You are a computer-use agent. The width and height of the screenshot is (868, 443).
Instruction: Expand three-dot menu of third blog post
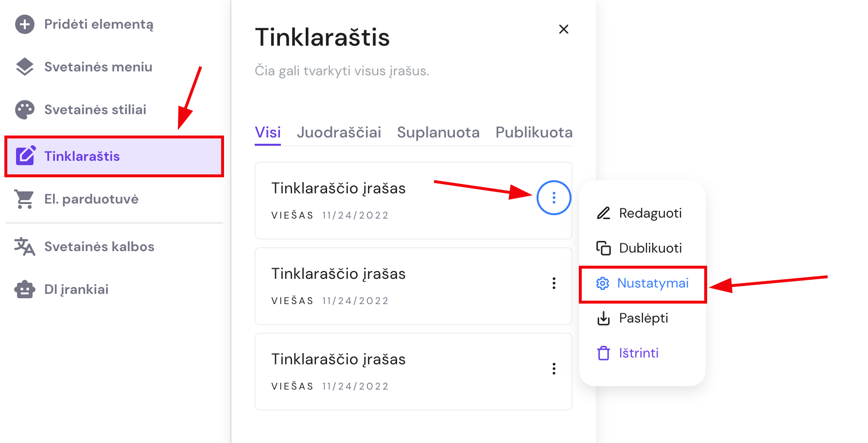[x=554, y=369]
